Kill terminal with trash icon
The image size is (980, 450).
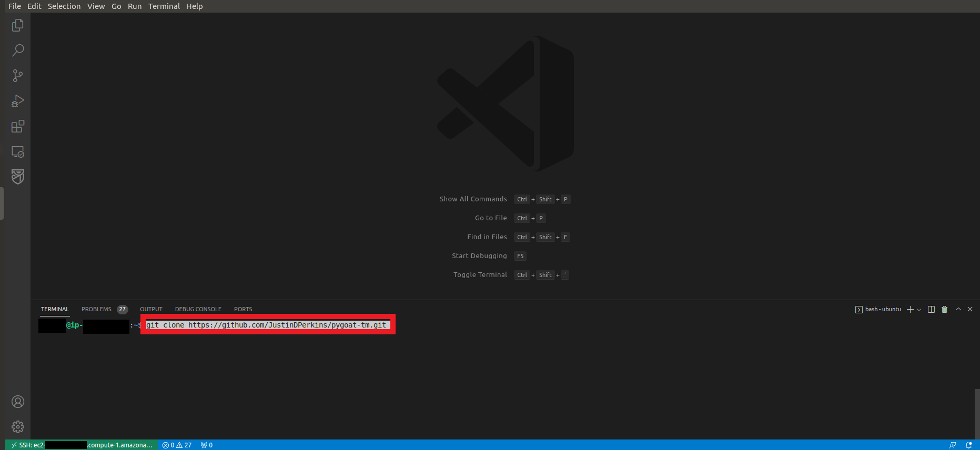point(944,309)
